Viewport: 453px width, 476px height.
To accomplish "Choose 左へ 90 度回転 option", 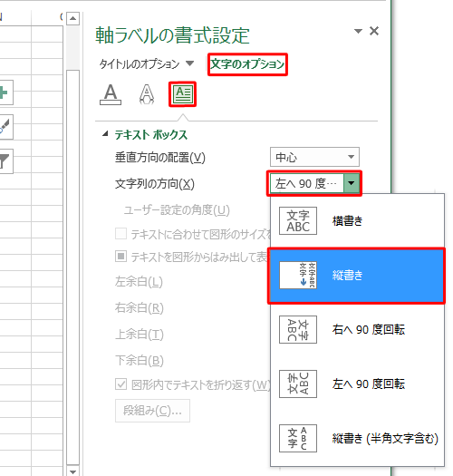I will [x=358, y=384].
